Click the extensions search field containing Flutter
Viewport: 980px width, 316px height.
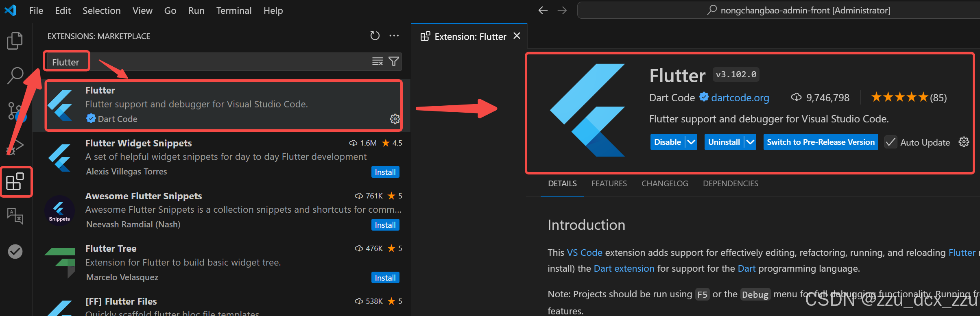coord(223,62)
